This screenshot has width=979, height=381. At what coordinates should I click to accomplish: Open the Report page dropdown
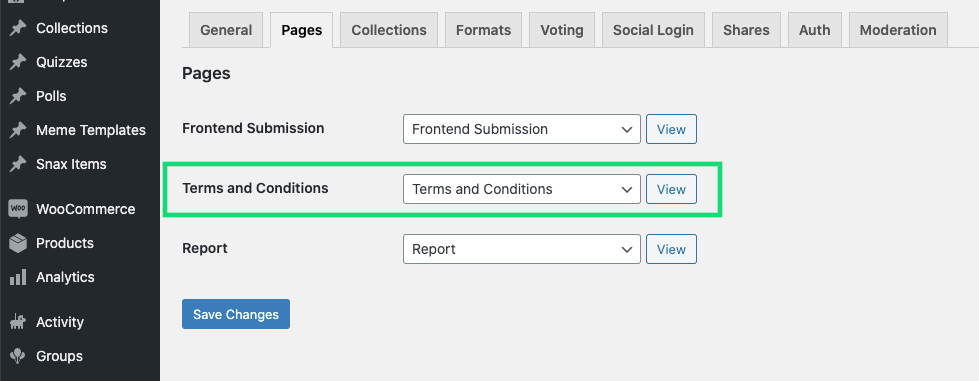pos(522,249)
